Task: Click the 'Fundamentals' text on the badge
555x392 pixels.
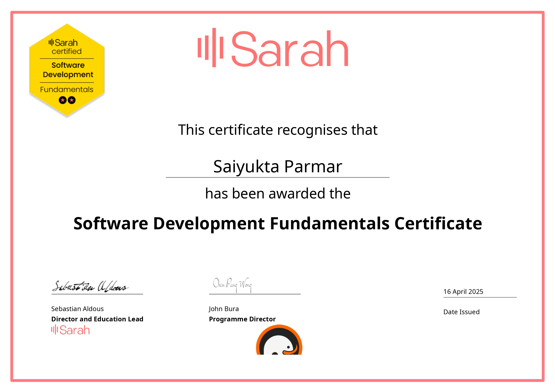Action: click(67, 90)
